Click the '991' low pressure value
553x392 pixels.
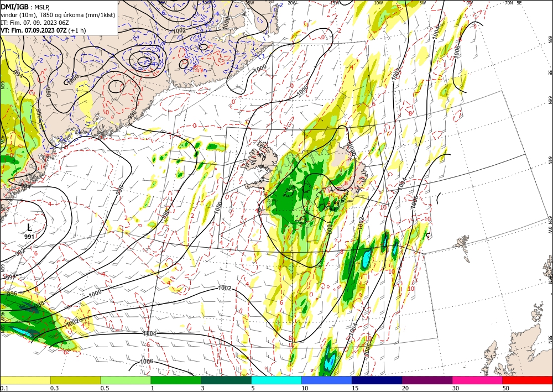29,237
